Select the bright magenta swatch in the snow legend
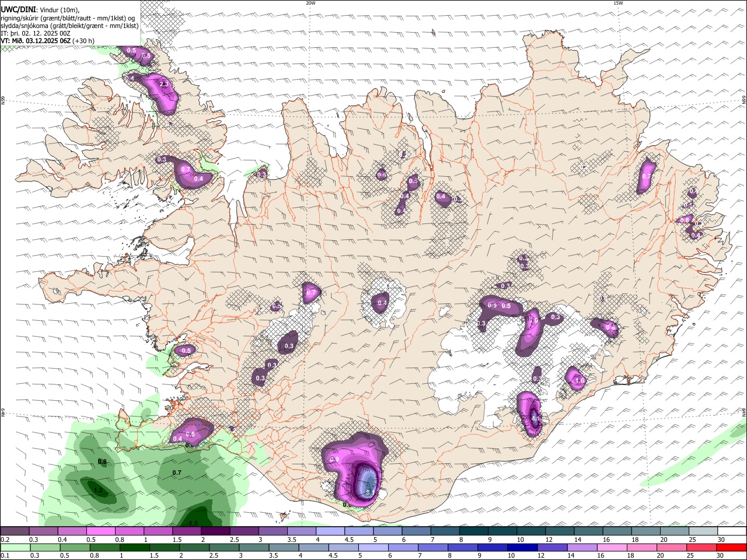 (x=100, y=531)
